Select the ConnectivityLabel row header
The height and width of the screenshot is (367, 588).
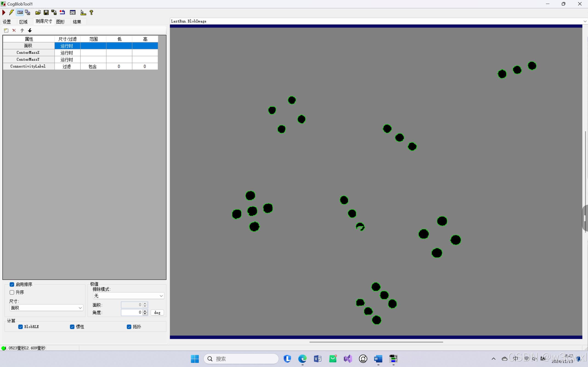click(28, 66)
